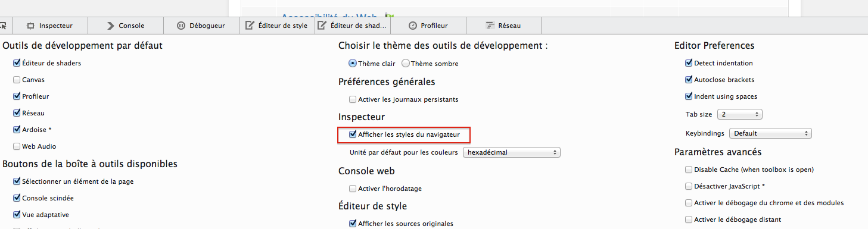Enable Activer l'horodatage checkbox
The height and width of the screenshot is (229, 868).
click(353, 189)
